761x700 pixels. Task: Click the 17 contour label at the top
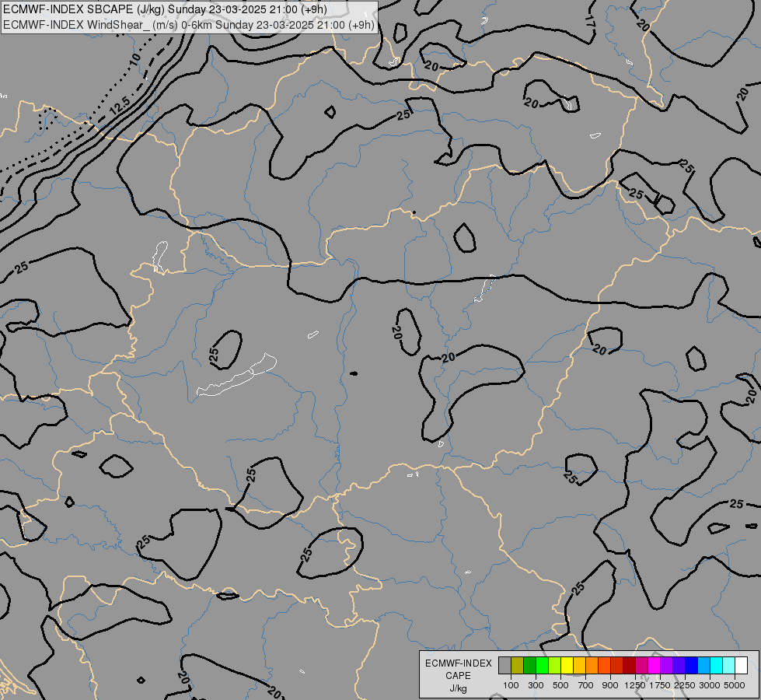coord(590,21)
